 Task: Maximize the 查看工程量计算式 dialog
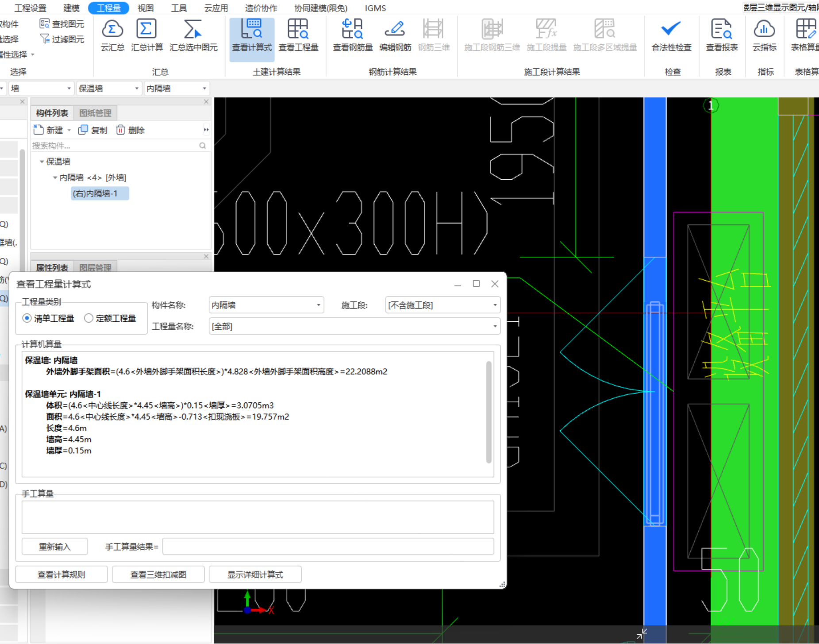coord(476,284)
